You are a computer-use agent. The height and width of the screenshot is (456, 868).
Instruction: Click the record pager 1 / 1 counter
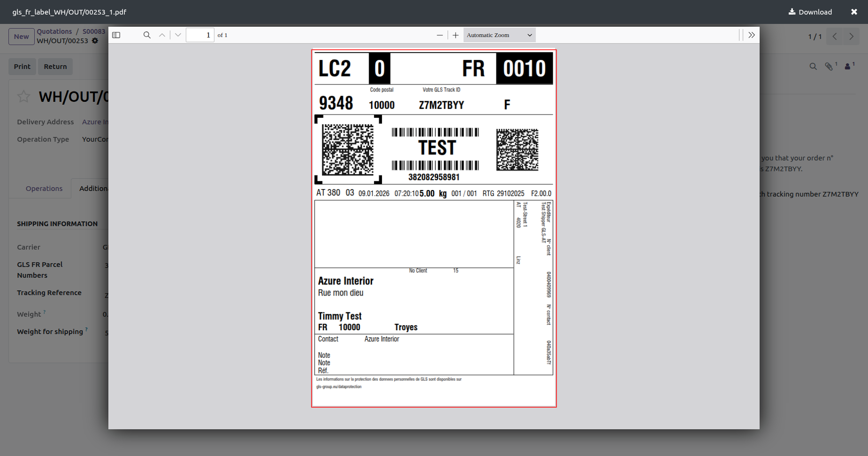[x=815, y=37]
